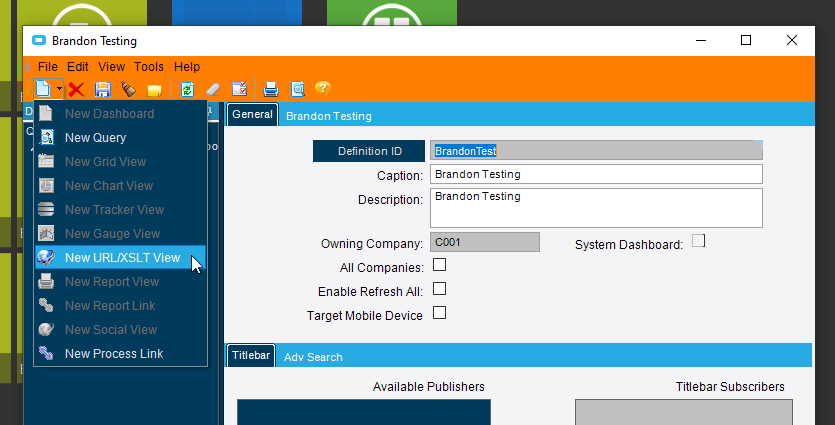835x425 pixels.
Task: Switch to the Adv Search tab
Action: 313,357
